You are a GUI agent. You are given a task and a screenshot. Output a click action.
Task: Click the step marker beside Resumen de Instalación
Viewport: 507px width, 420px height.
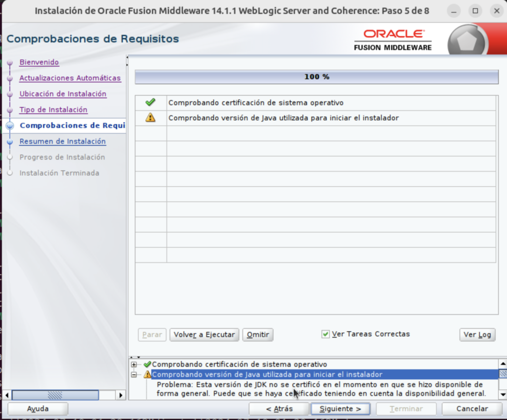point(11,142)
